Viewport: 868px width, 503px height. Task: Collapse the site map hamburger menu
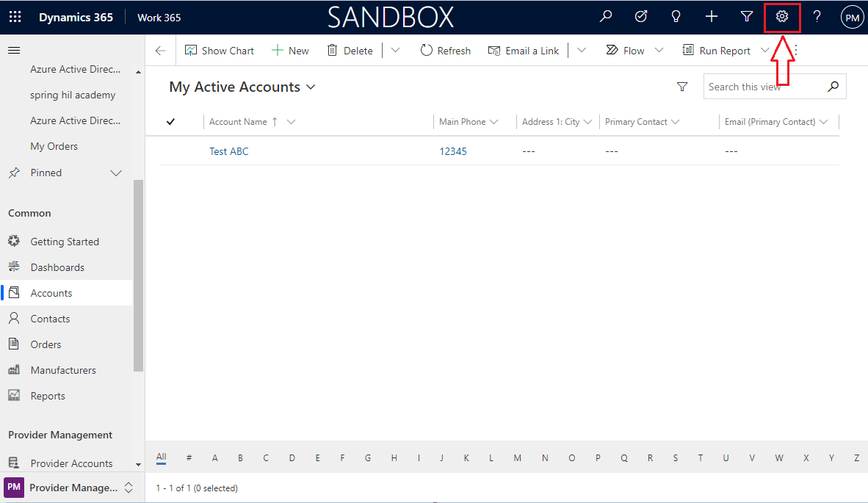15,51
